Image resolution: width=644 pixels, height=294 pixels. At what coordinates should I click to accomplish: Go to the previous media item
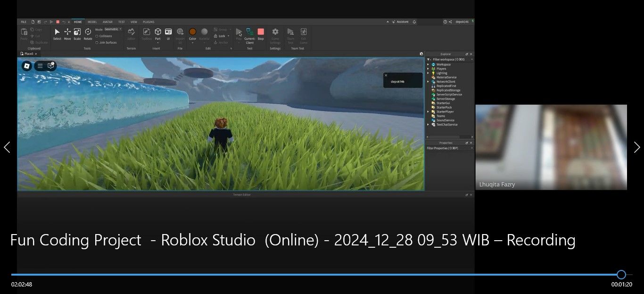tap(7, 147)
